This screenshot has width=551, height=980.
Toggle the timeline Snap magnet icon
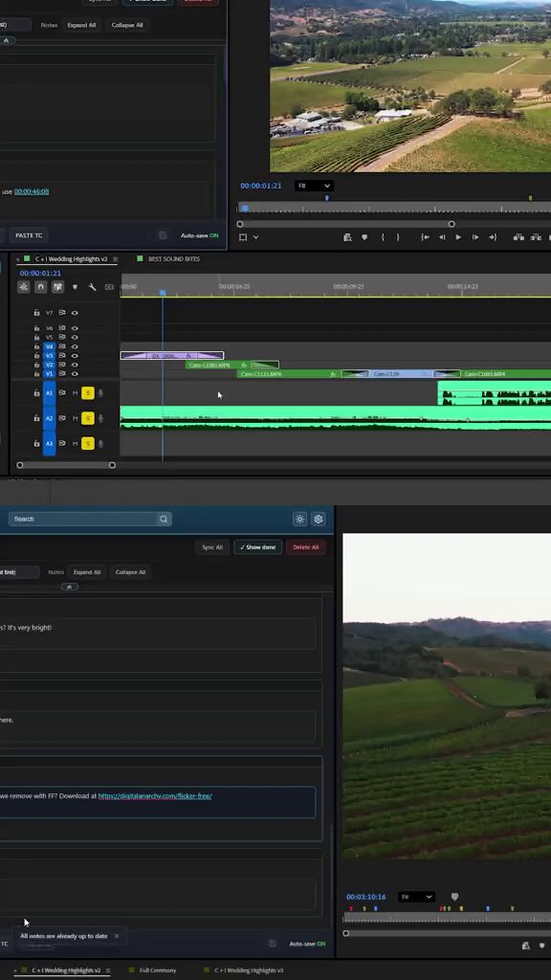(40, 287)
